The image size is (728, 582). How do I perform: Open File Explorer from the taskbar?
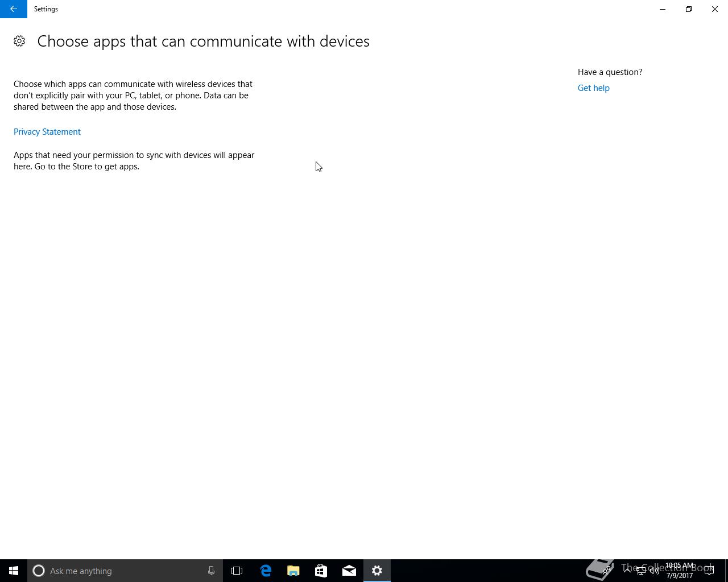pyautogui.click(x=293, y=571)
